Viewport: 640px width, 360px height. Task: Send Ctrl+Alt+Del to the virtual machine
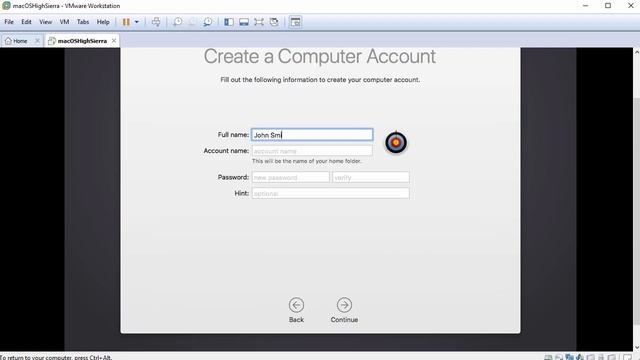pos(156,22)
